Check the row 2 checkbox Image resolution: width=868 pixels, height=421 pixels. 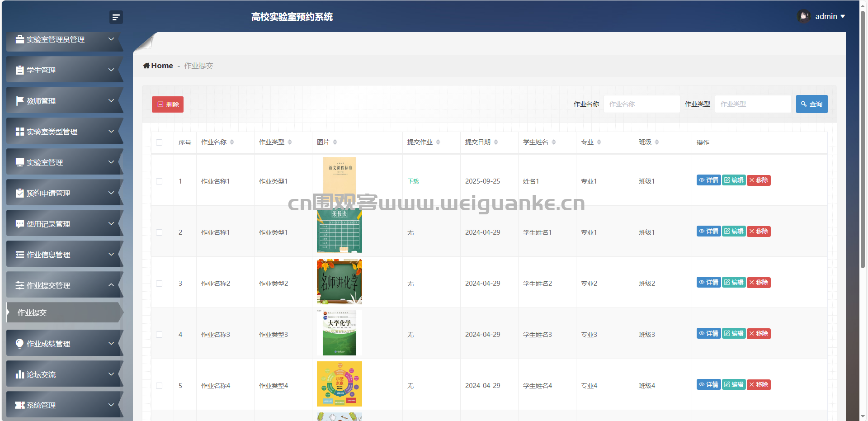(x=159, y=232)
